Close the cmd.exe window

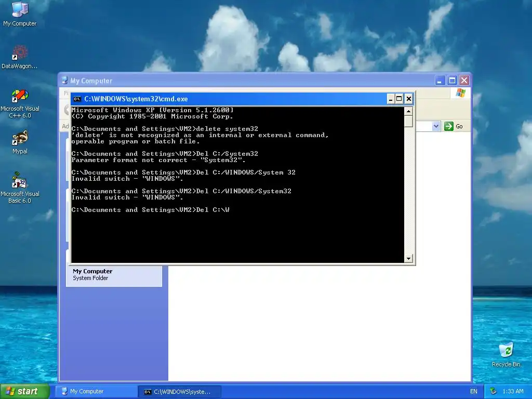coord(409,99)
